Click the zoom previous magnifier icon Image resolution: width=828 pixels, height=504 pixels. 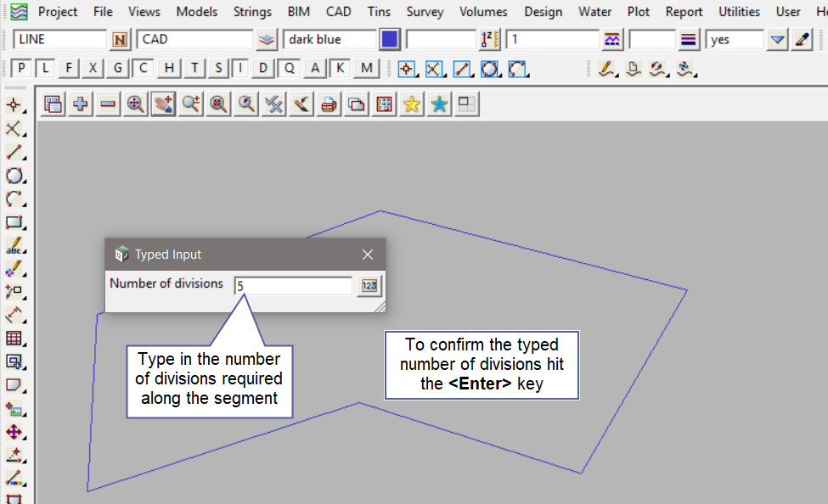pyautogui.click(x=246, y=104)
